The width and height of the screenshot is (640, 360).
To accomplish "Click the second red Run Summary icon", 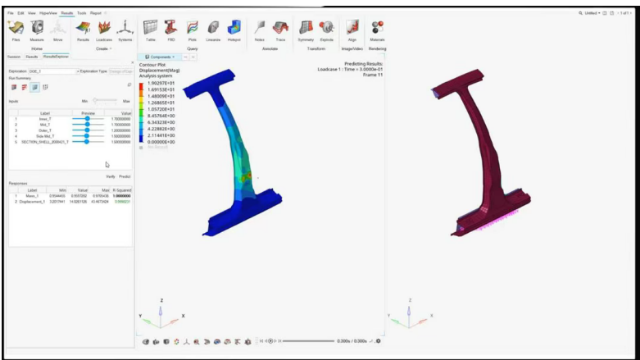I will coord(24,87).
